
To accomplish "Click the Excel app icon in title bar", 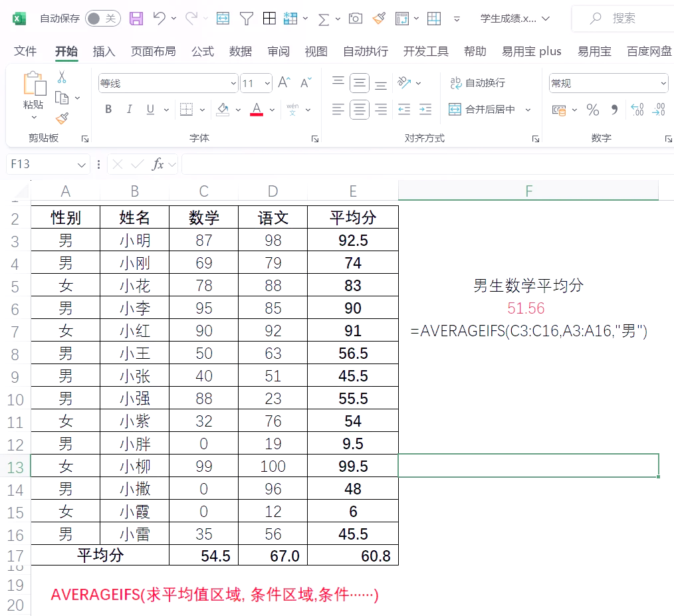I will 19,19.
